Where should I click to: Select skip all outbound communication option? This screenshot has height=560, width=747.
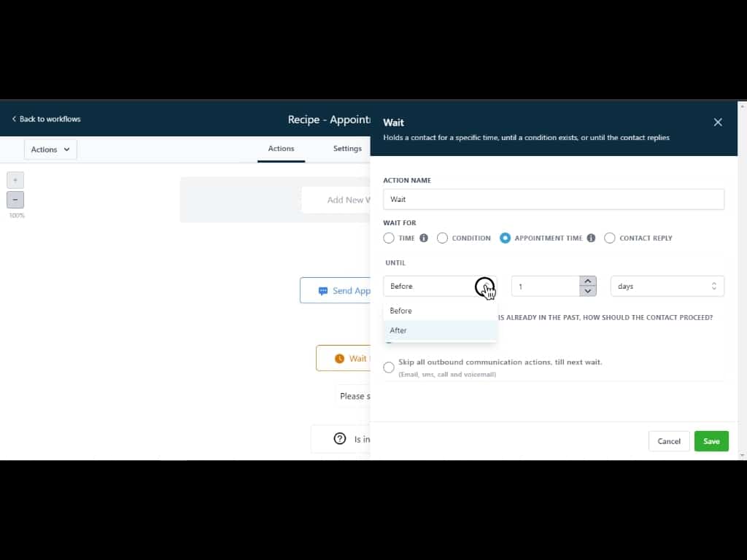[389, 367]
